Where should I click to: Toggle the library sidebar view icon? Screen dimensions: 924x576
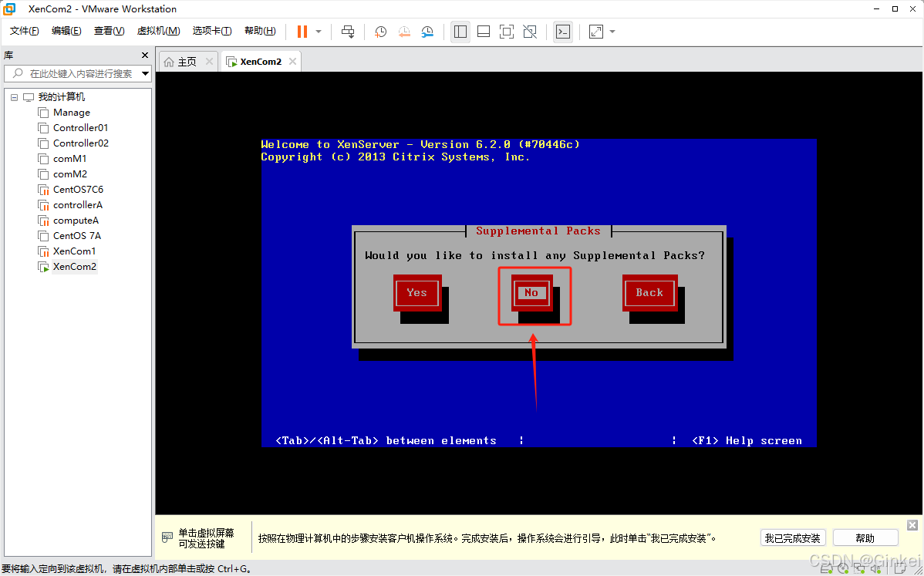click(x=460, y=32)
